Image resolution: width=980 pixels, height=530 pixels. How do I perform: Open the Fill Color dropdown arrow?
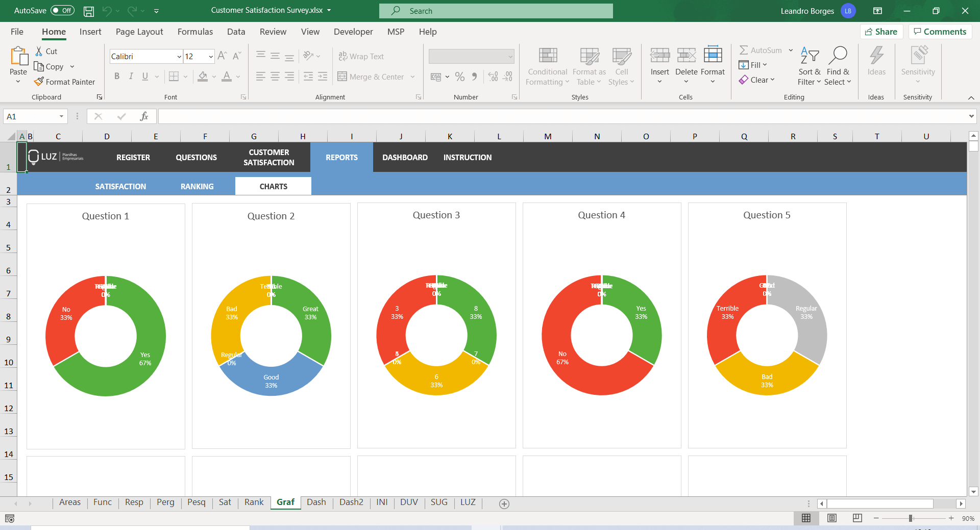point(214,77)
